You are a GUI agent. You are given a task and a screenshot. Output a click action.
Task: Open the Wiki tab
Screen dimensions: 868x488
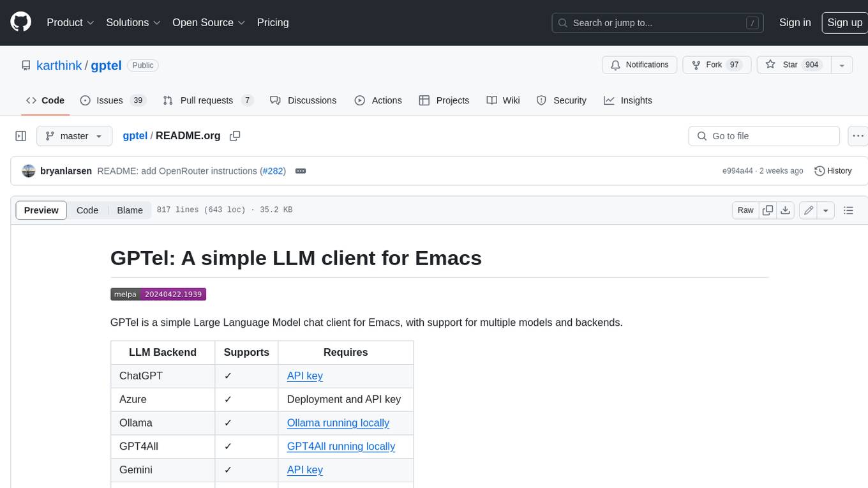503,100
